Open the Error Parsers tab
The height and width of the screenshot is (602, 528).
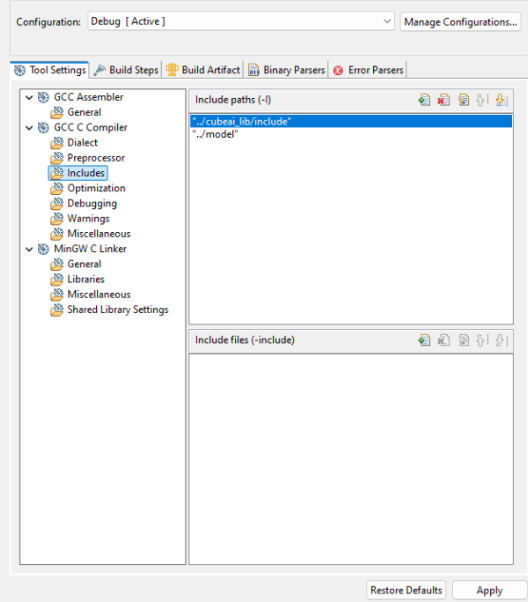(368, 70)
